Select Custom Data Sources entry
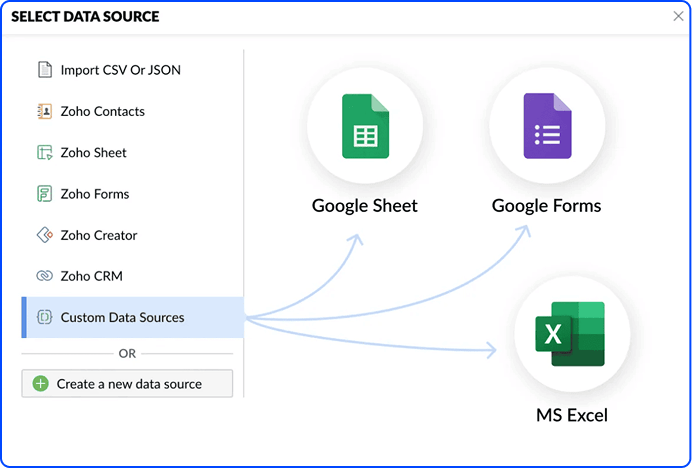 pos(132,317)
